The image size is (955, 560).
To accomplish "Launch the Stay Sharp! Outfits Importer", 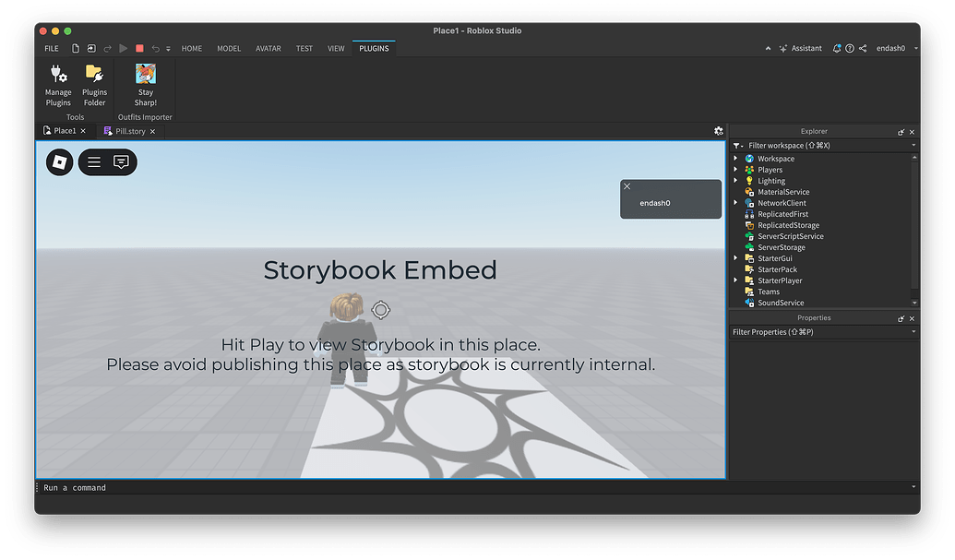I will (145, 85).
